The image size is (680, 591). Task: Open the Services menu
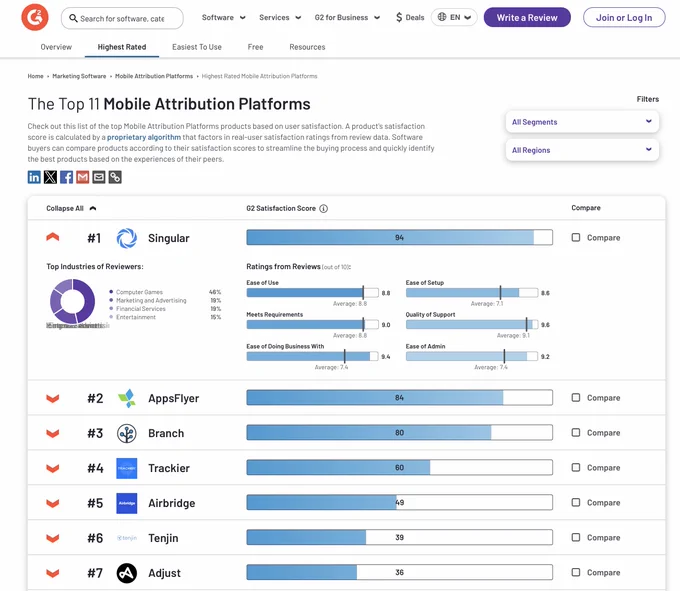[x=280, y=17]
